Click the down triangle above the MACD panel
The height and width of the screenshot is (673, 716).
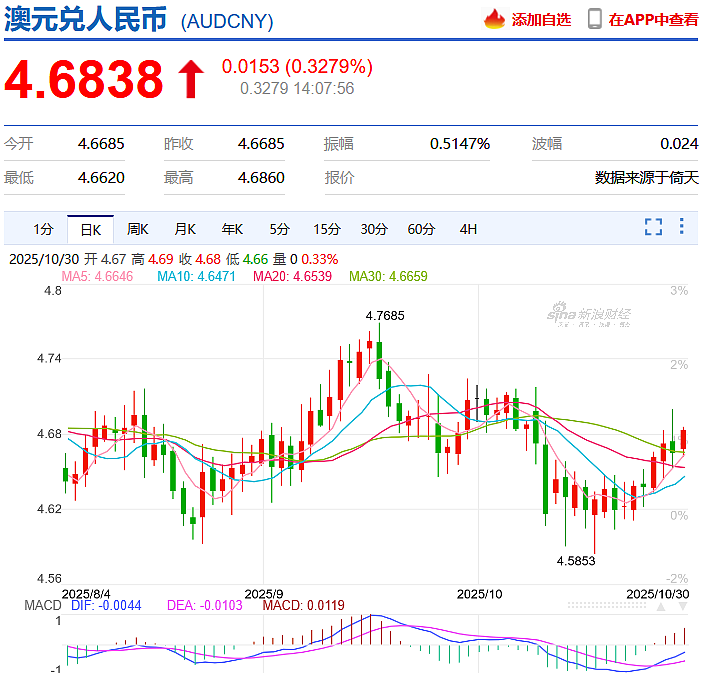coord(683,607)
